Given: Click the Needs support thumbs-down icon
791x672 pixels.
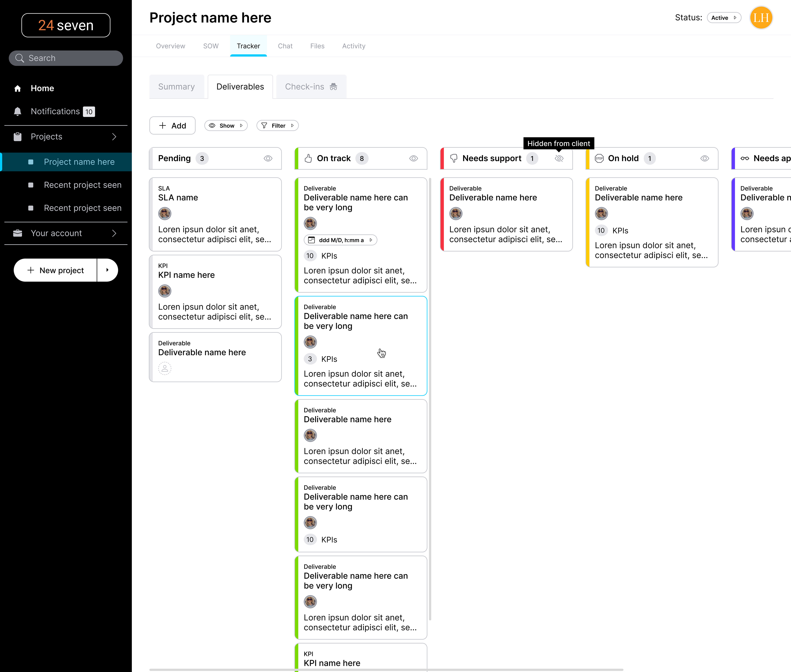Looking at the screenshot, I should [454, 159].
